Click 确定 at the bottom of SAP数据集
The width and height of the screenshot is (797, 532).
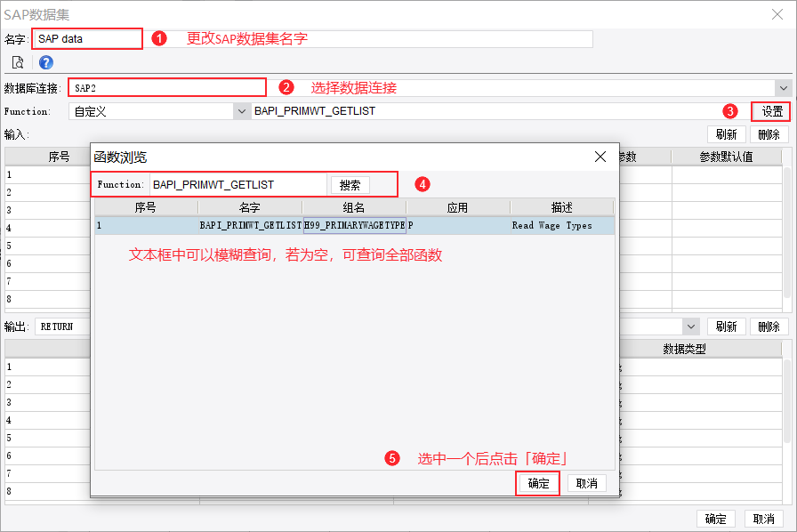pos(716,519)
